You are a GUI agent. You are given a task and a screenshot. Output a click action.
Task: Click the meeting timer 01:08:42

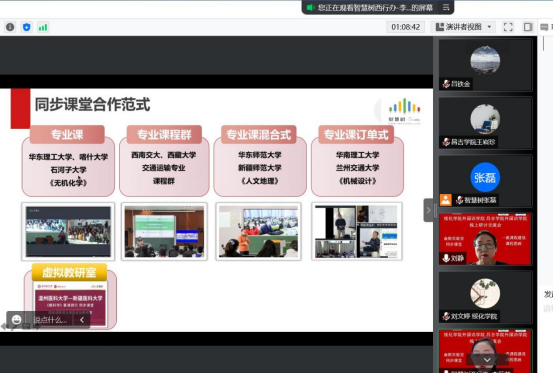click(406, 27)
